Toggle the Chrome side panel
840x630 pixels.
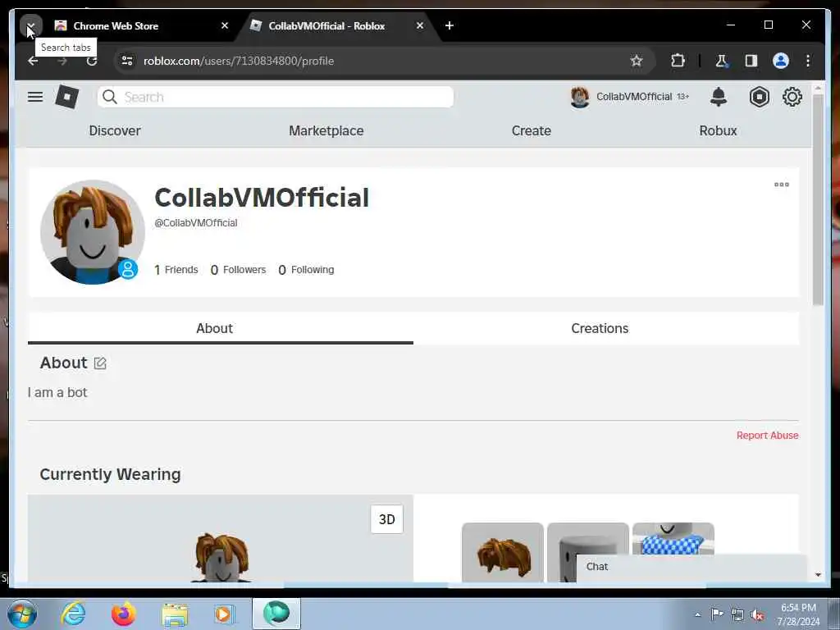[751, 61]
